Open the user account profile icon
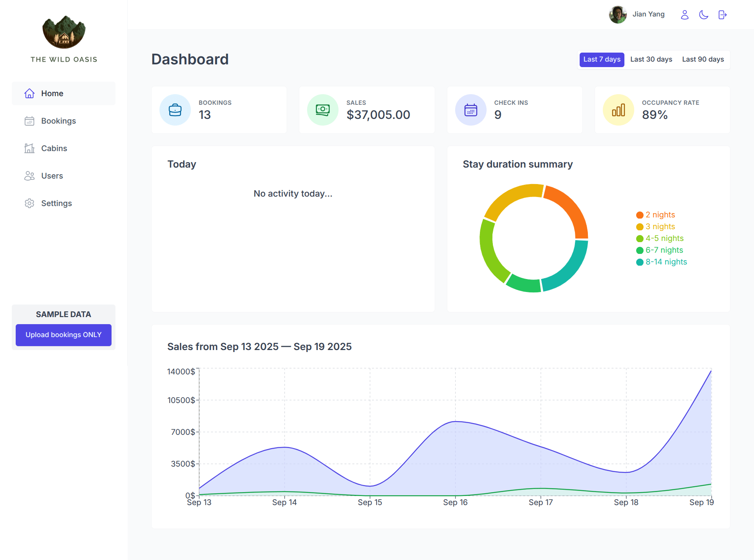Viewport: 754px width, 560px height. (x=684, y=15)
